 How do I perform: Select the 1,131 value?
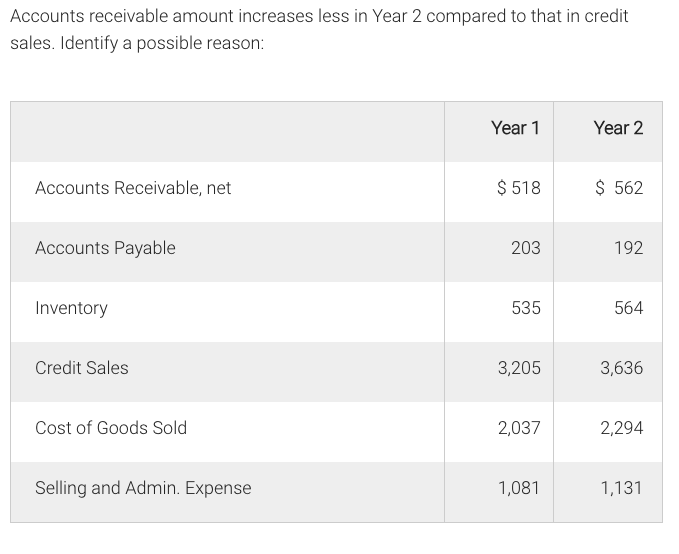click(x=621, y=488)
